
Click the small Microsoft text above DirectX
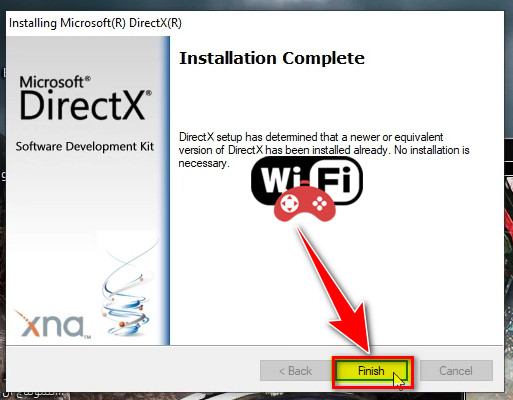(x=55, y=82)
